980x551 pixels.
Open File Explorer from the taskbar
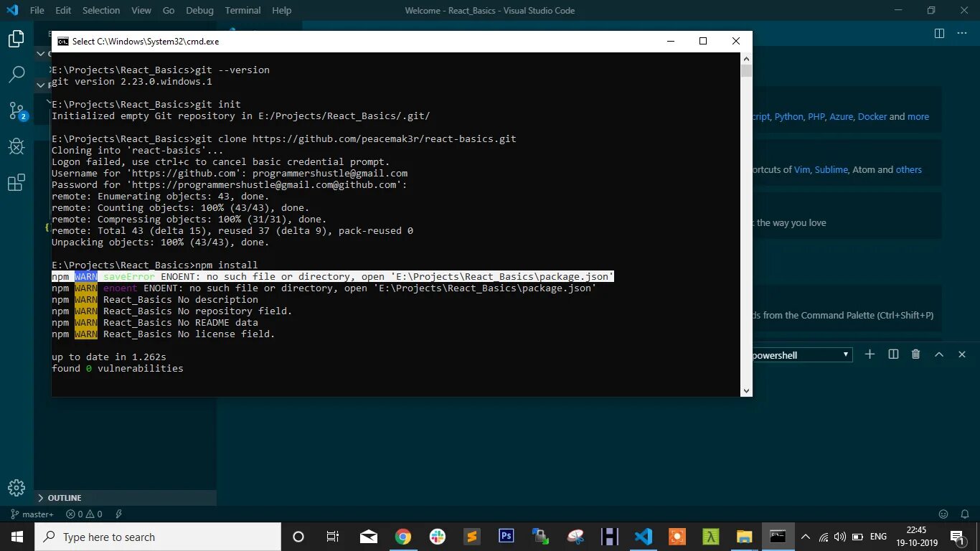744,537
